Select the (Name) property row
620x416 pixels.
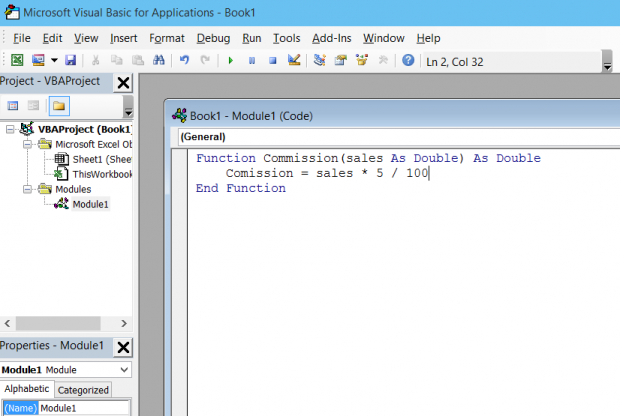tap(66, 408)
